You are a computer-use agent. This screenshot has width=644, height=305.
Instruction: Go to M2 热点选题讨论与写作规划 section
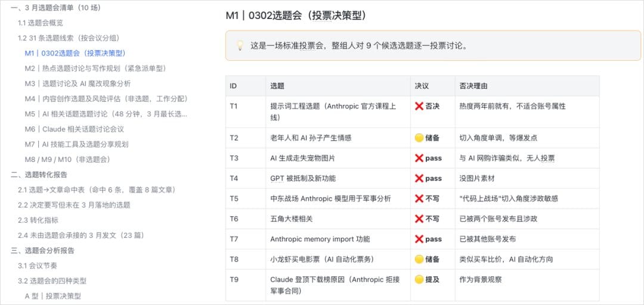coord(95,69)
